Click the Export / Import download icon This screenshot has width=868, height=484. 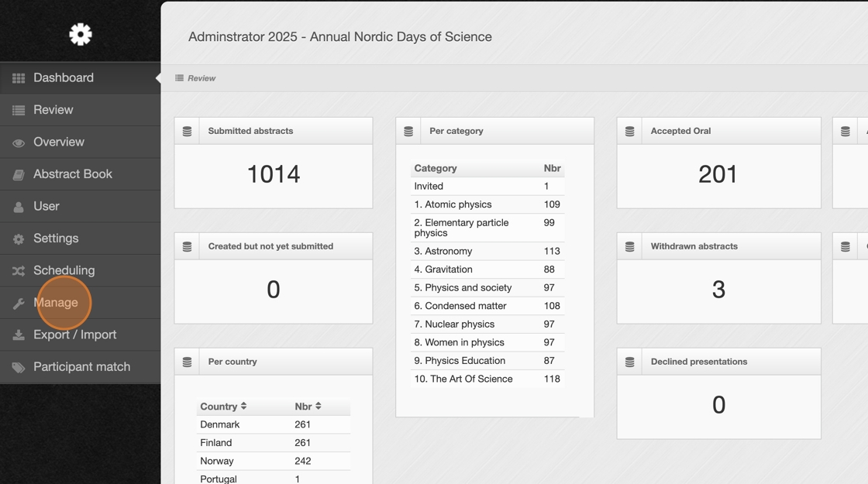coord(19,335)
